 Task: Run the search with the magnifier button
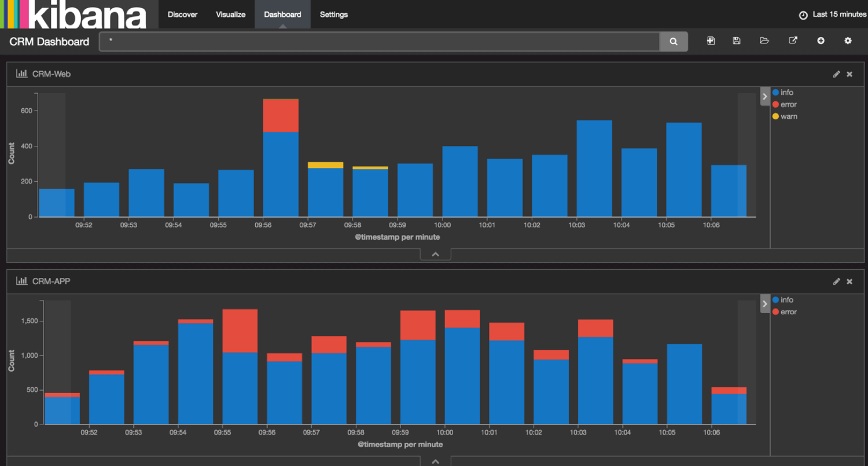pos(674,41)
